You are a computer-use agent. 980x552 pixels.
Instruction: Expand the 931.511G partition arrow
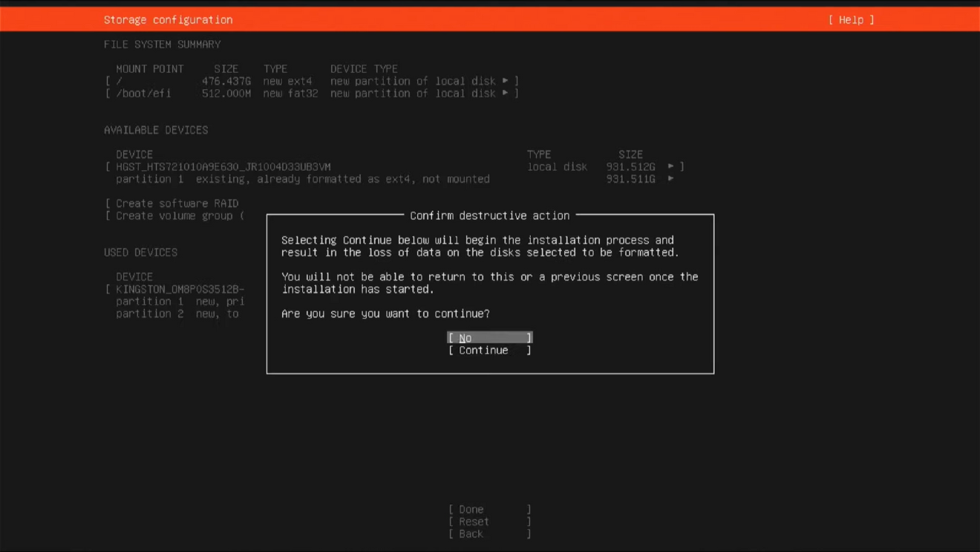coord(671,178)
